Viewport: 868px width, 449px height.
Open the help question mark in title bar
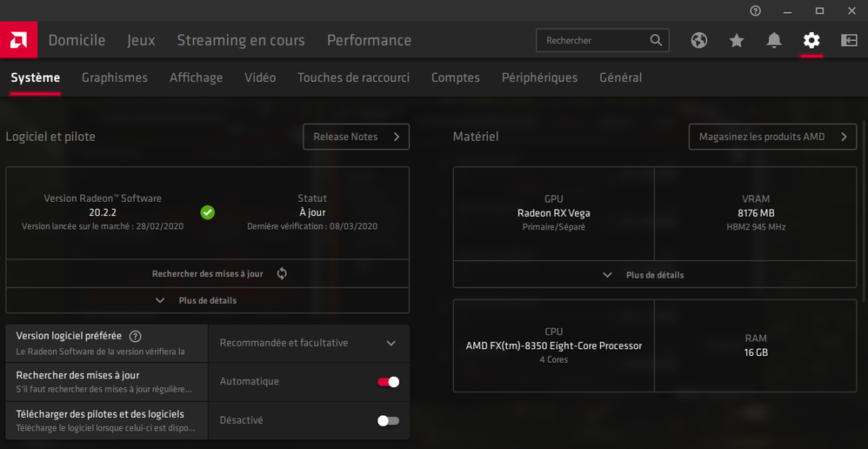click(x=755, y=10)
